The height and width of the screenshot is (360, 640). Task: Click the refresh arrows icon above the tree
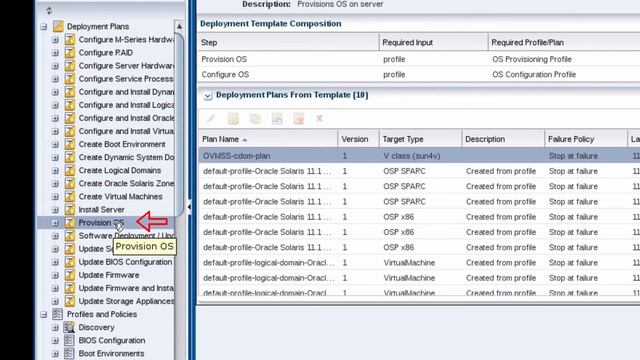coord(49,11)
